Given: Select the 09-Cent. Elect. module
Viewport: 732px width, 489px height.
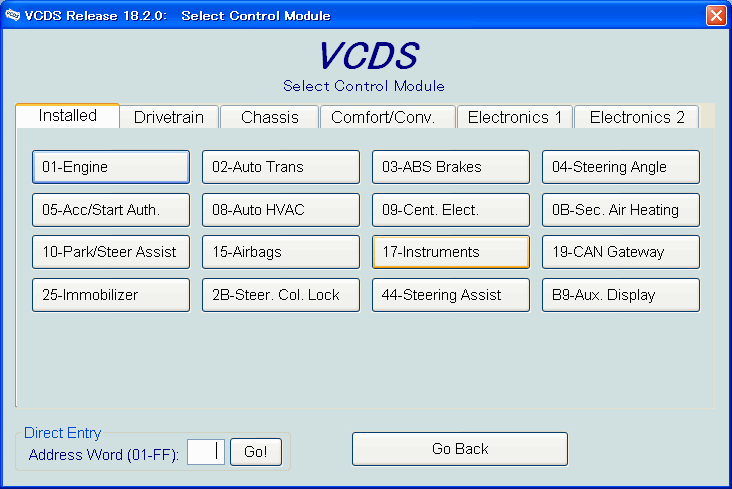Looking at the screenshot, I should (451, 210).
